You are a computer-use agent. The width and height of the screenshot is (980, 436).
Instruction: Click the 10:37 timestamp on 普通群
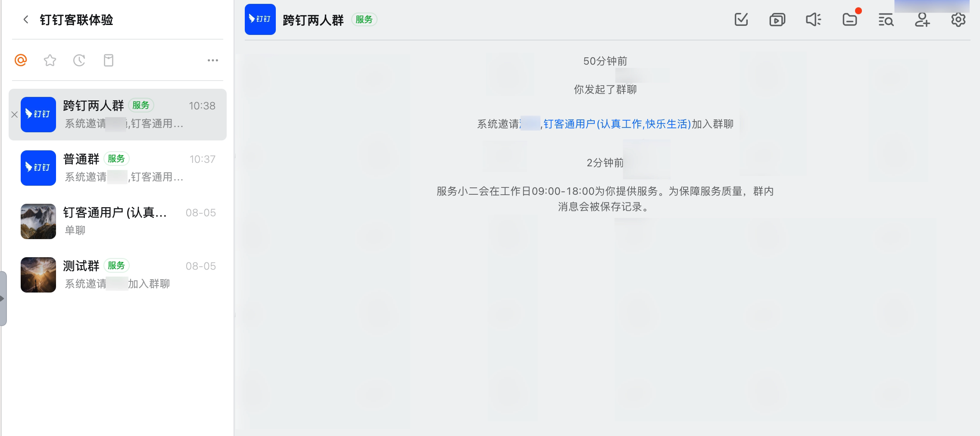[x=203, y=159]
